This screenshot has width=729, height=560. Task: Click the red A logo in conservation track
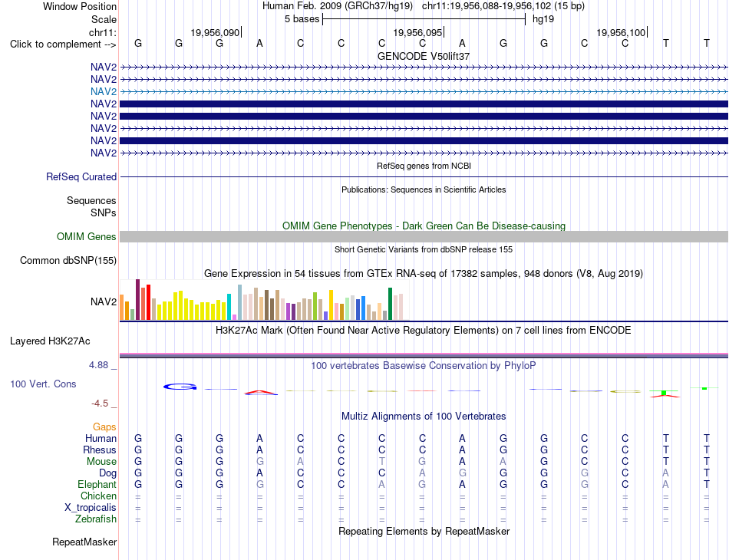(x=261, y=392)
